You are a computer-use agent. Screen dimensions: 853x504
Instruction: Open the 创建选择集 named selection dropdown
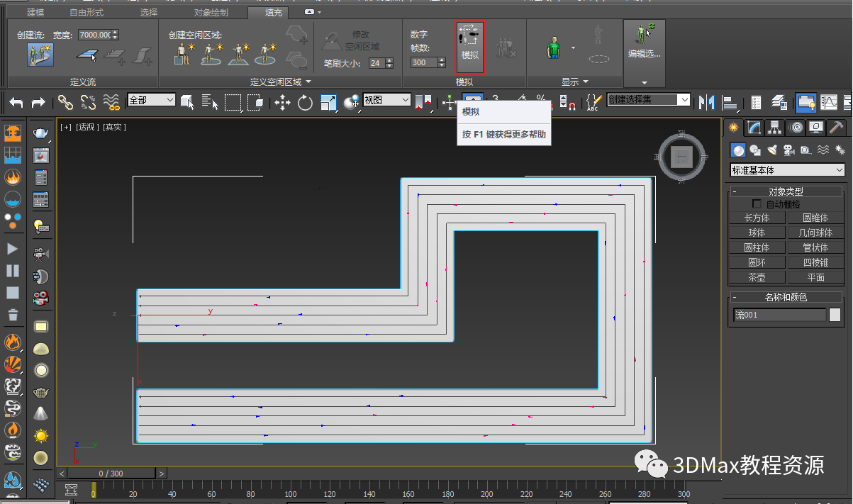click(x=648, y=101)
